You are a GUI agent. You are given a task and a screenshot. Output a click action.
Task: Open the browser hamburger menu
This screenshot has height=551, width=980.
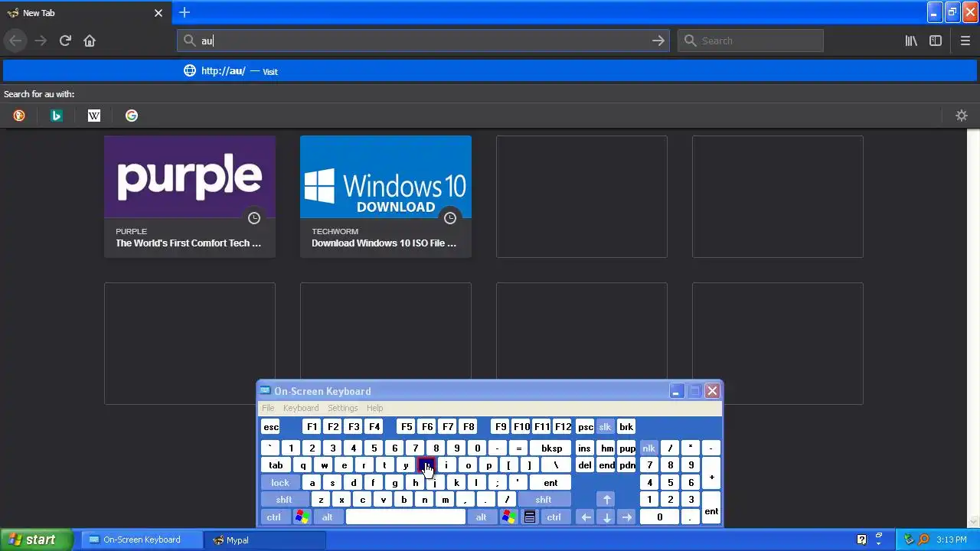coord(965,41)
